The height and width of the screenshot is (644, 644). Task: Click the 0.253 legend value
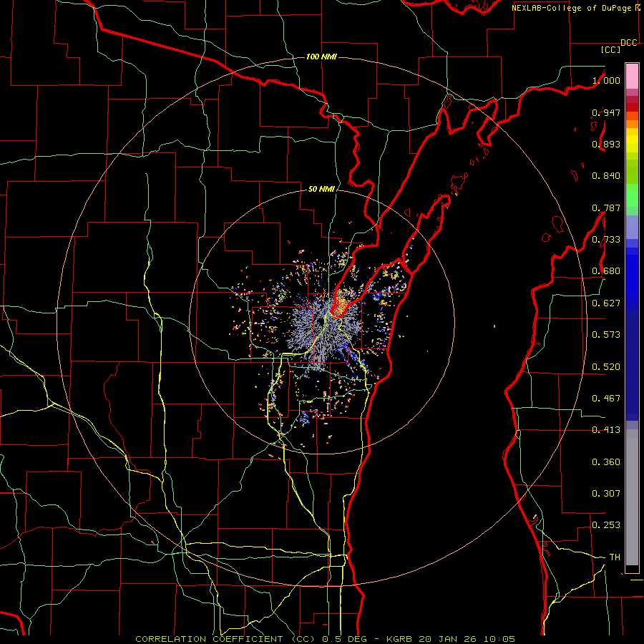tap(606, 525)
